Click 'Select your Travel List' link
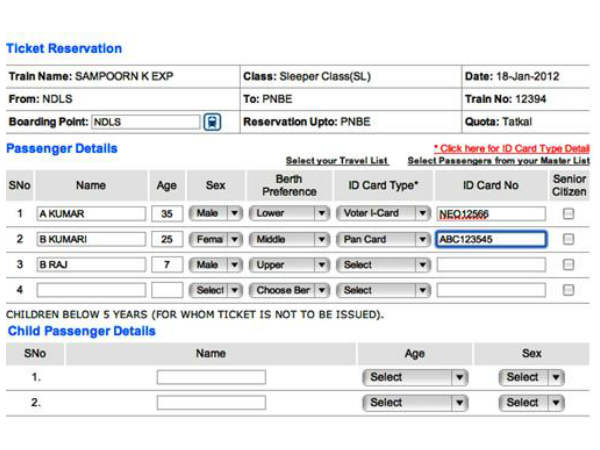 coord(335,161)
